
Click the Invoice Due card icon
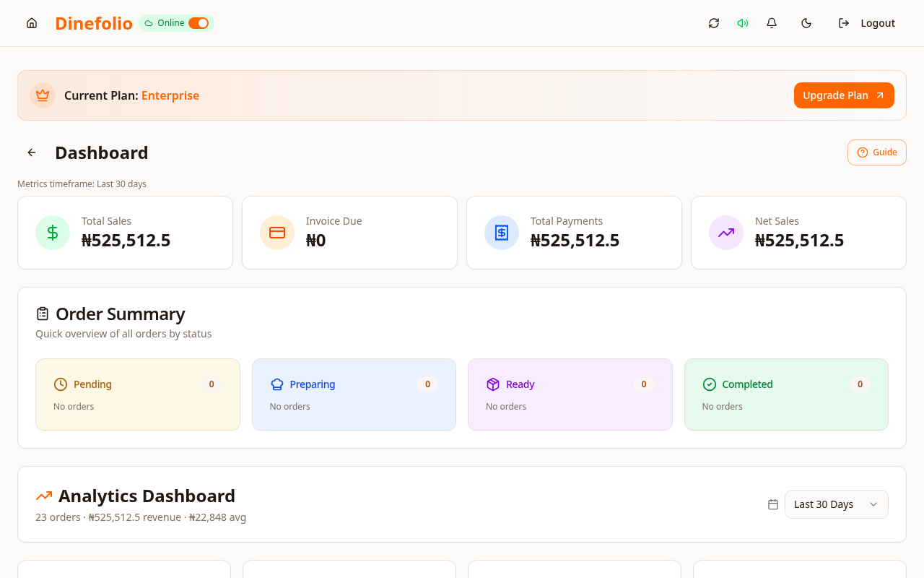tap(277, 233)
